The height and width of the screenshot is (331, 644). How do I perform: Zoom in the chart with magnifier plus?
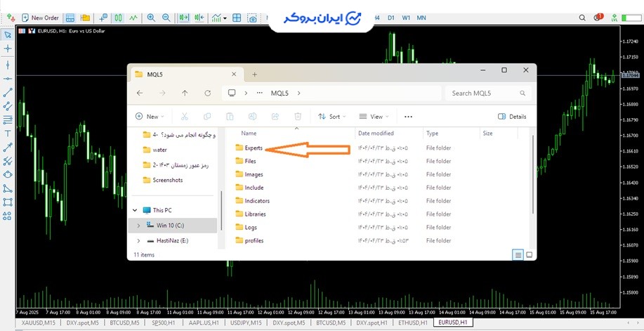pyautogui.click(x=151, y=18)
